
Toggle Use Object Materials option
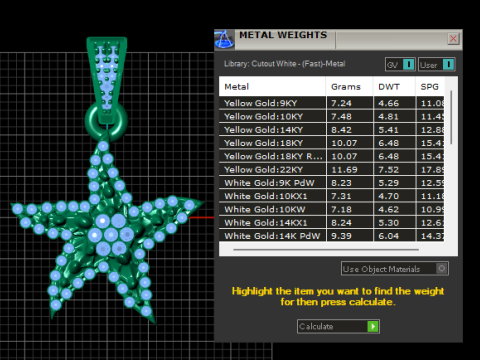click(395, 269)
